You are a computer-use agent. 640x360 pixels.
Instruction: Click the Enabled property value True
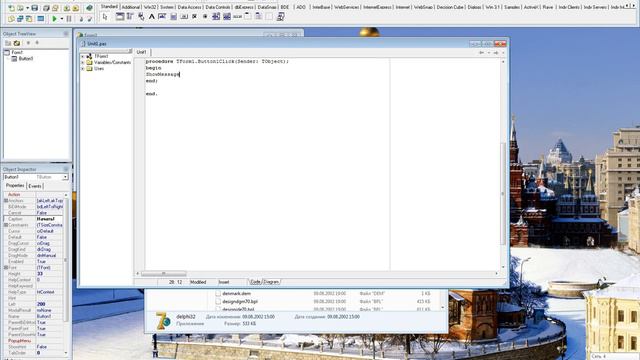49,261
